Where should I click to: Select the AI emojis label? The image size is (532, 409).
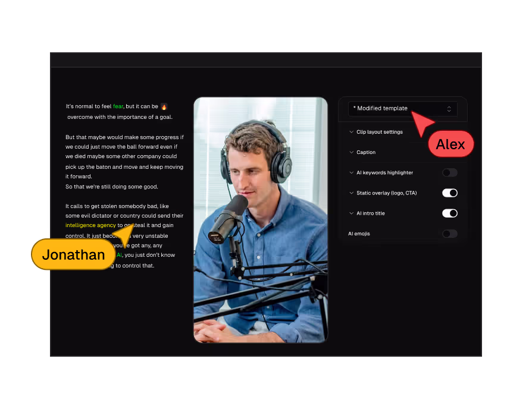point(359,234)
